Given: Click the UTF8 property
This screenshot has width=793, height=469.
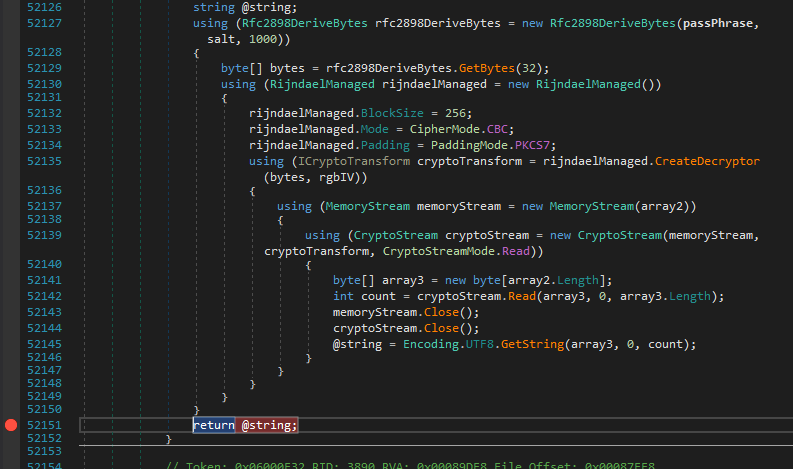Looking at the screenshot, I should 479,345.
